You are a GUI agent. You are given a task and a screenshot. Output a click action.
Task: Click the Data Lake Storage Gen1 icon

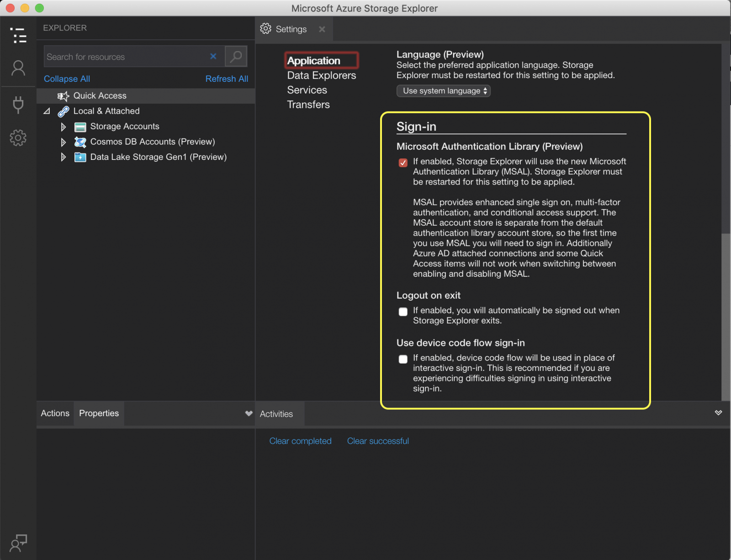80,157
